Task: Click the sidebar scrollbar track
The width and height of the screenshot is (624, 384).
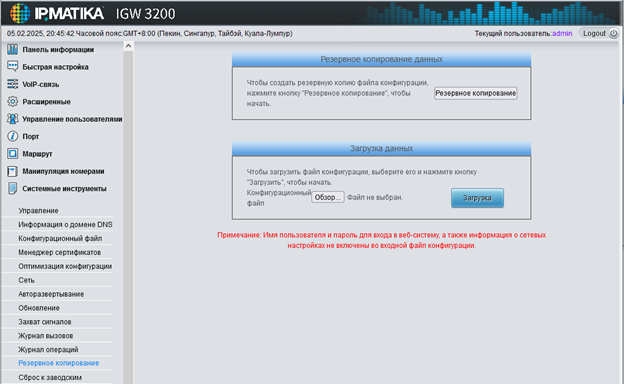Action: (128, 217)
